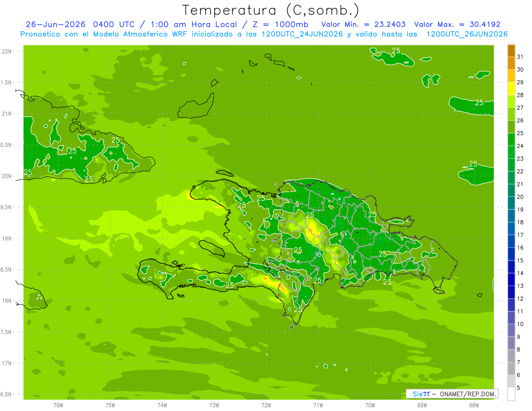This screenshot has width=532, height=411.
Task: Click the colorbar scale label '19'
Action: 520,210
